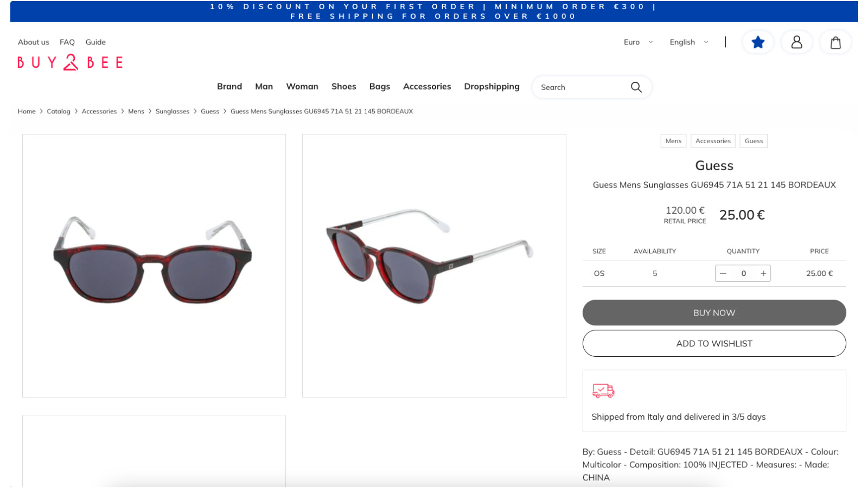Open the Woman menu
This screenshot has height=488, width=868.
point(302,87)
